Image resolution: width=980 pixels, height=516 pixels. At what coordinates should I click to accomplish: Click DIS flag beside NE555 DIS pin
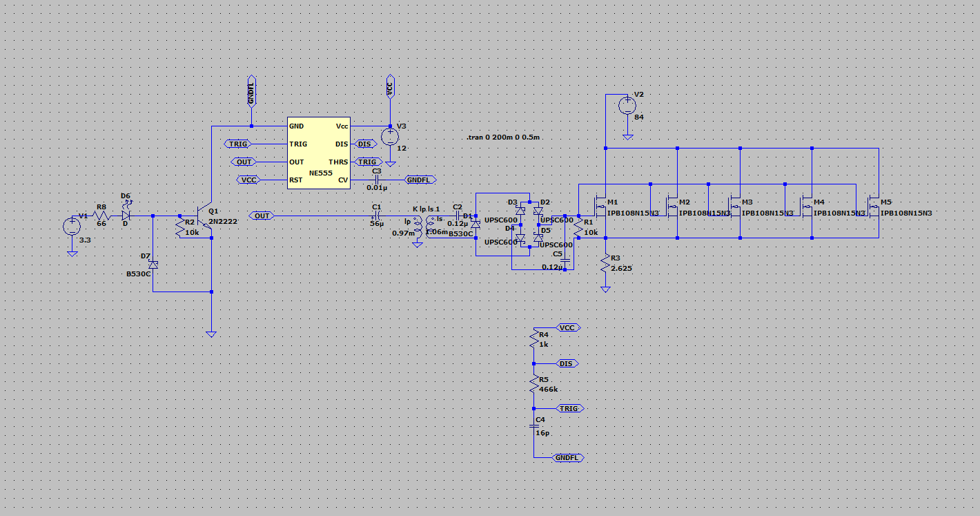pyautogui.click(x=365, y=144)
